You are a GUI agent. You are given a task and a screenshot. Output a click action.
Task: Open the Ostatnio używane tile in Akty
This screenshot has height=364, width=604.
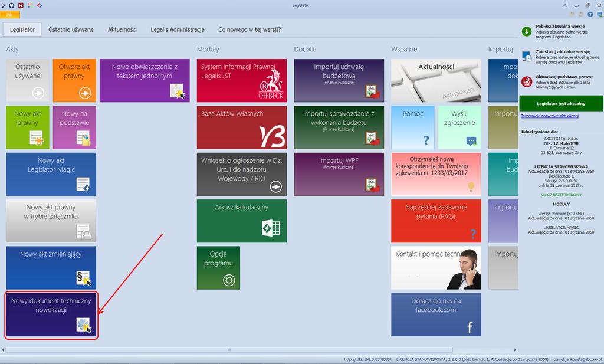coord(28,80)
